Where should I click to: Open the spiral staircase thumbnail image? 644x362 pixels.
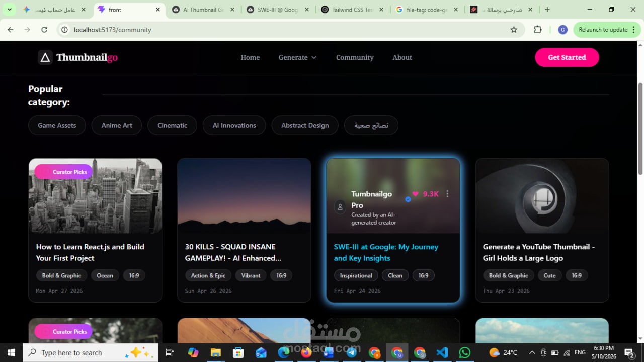(542, 196)
